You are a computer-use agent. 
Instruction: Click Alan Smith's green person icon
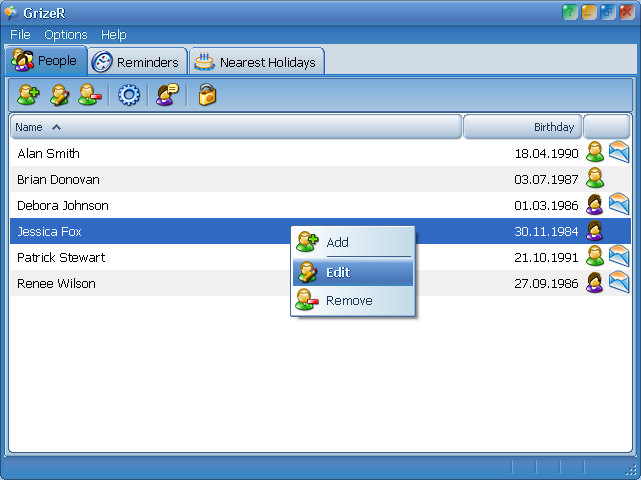595,152
